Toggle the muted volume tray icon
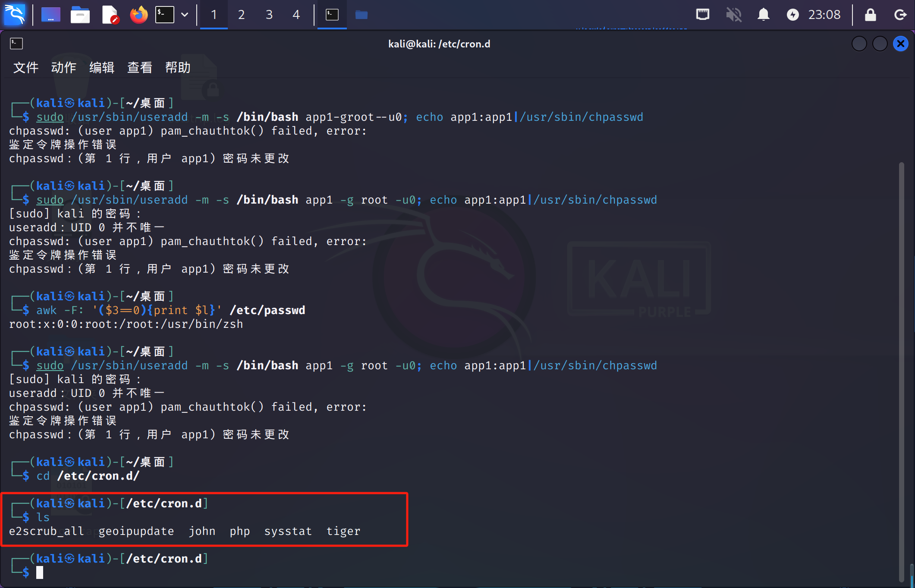The height and width of the screenshot is (588, 915). [733, 15]
